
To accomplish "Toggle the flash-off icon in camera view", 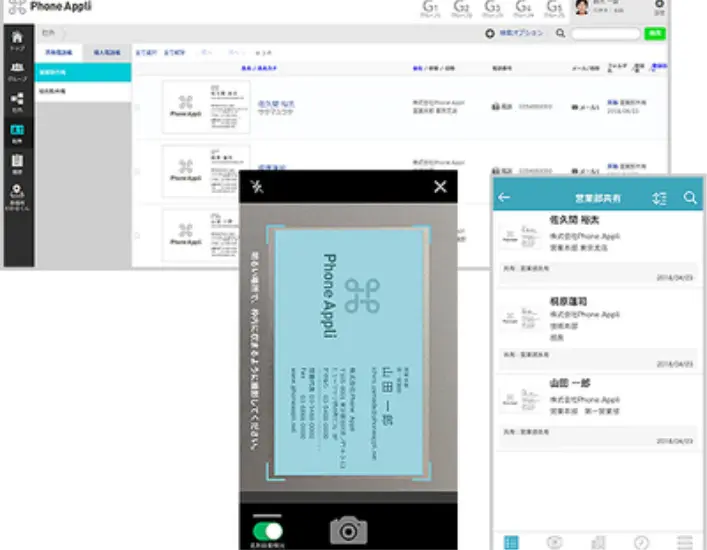I will click(257, 186).
